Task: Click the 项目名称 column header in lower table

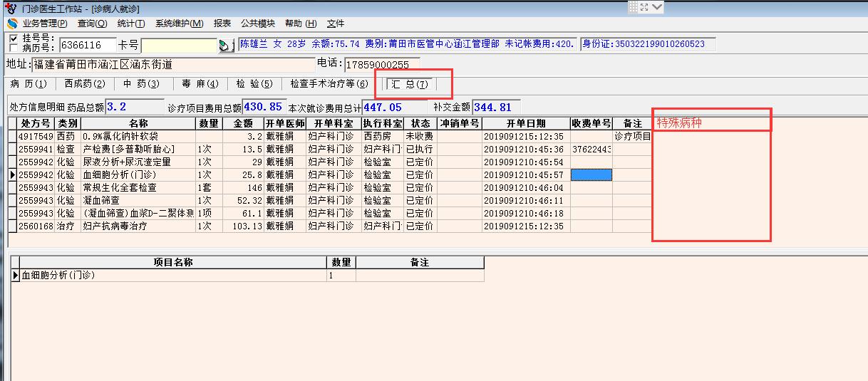Action: 172,262
